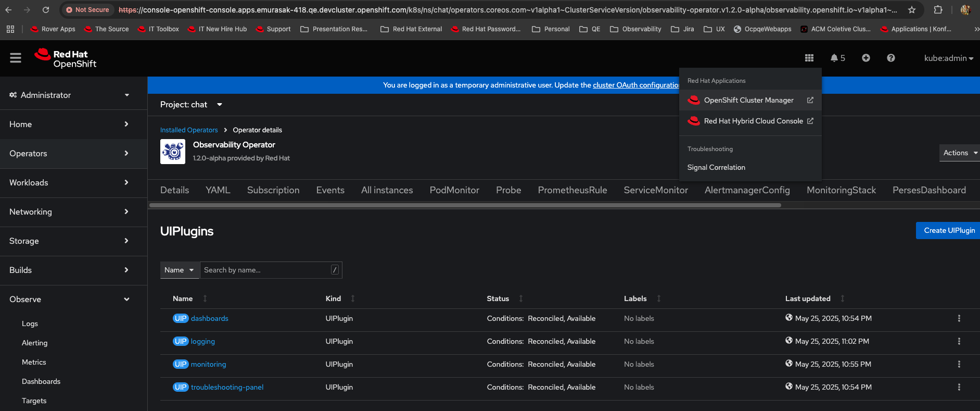Open the hamburger navigation menu
This screenshot has width=980, height=411.
pyautogui.click(x=16, y=58)
